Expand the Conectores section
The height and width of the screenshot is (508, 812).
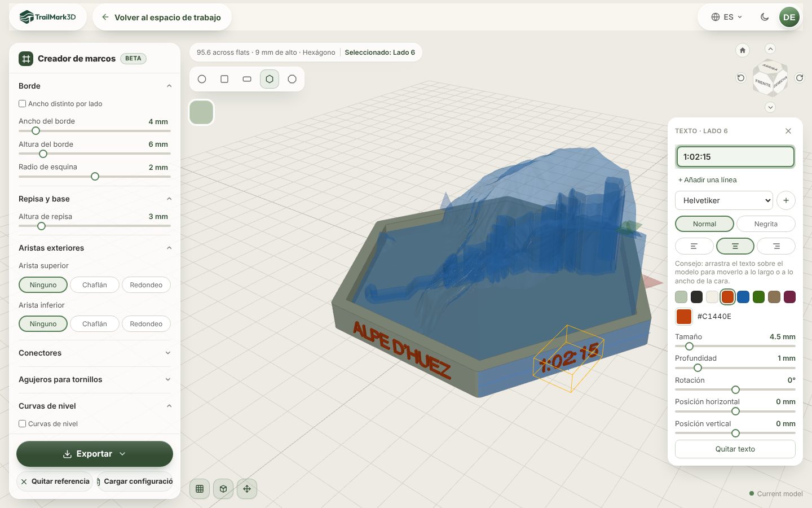(x=95, y=353)
